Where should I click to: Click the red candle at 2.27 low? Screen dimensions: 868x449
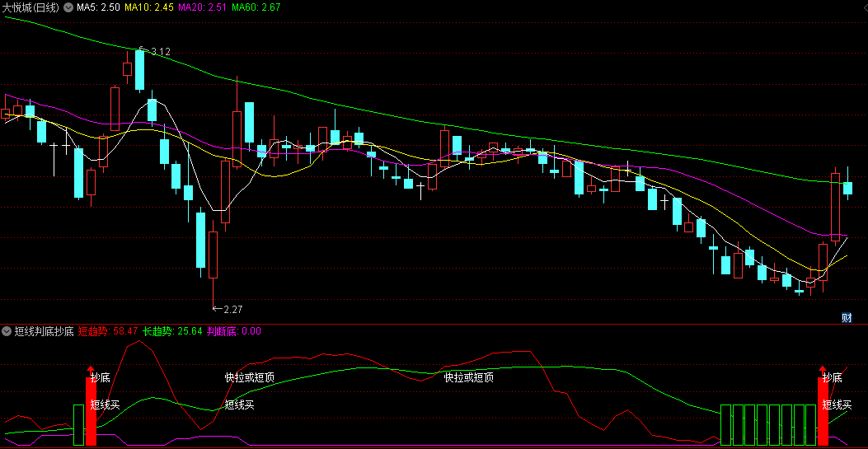(213, 255)
